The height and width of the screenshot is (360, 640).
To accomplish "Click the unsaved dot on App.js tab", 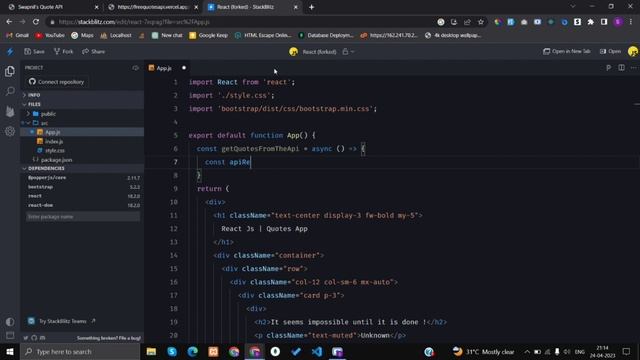I will [x=184, y=68].
